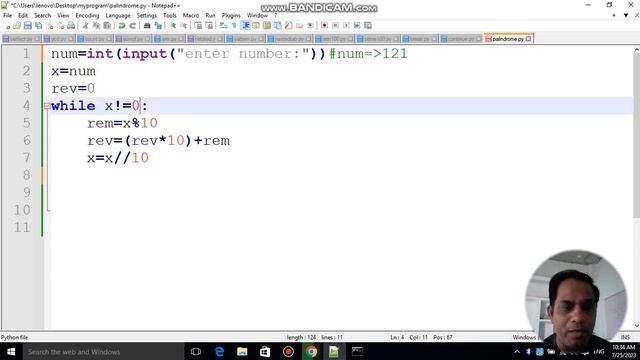640x360 pixels.
Task: Open the Macro menu
Action: 191,16
